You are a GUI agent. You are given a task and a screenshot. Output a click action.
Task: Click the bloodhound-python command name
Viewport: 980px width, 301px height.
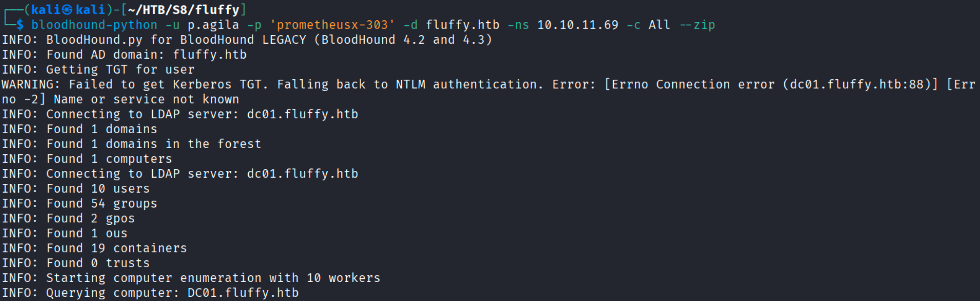pyautogui.click(x=94, y=25)
